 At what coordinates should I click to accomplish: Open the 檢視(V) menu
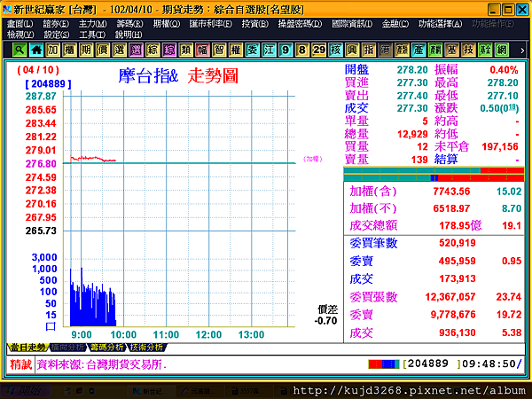20,35
